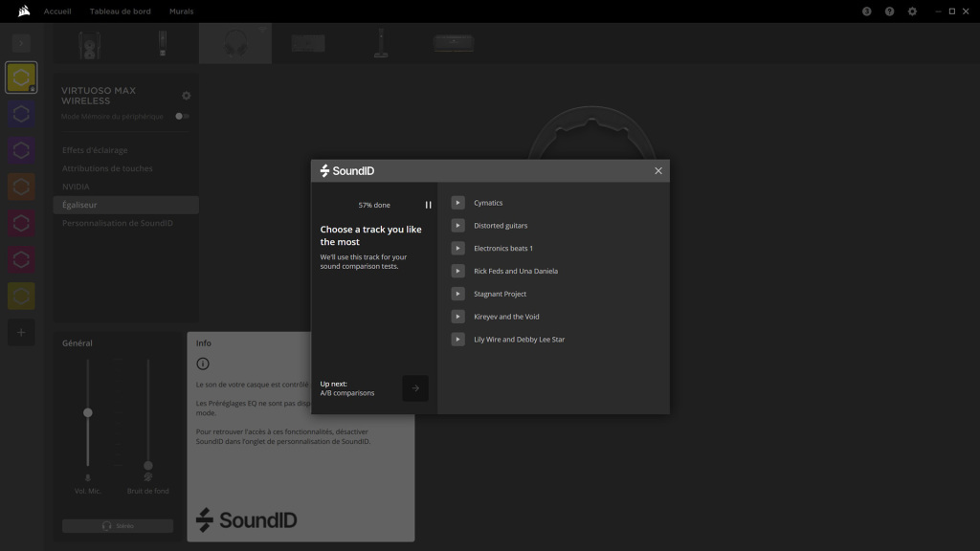Expand the profile sidebar chevron
Screen dimensions: 980x551
tap(21, 43)
